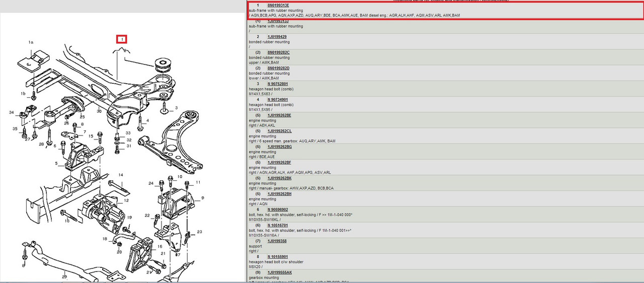This screenshot has height=283, width=644.
Task: Select engine mounting part 1J0199262BH
Action: (279, 193)
